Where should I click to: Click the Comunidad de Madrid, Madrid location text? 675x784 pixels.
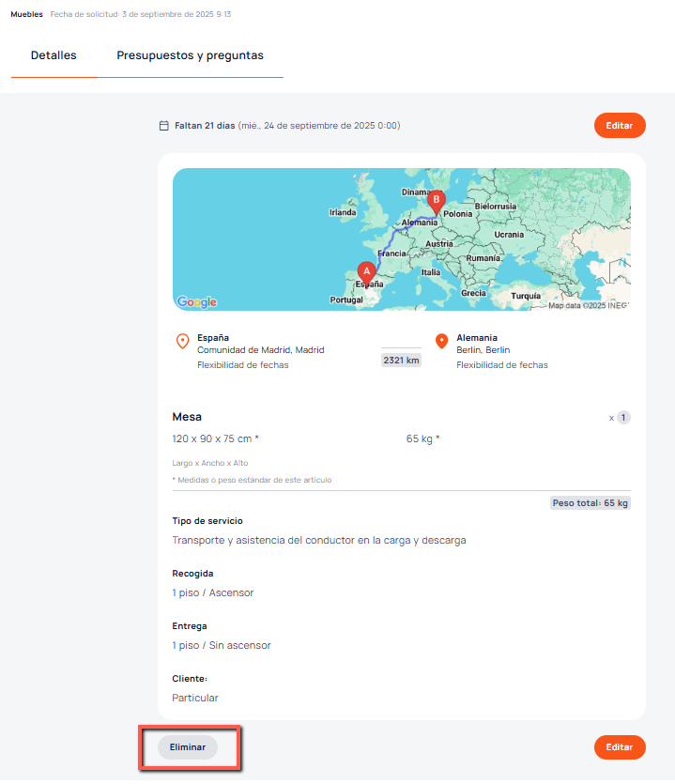[260, 350]
